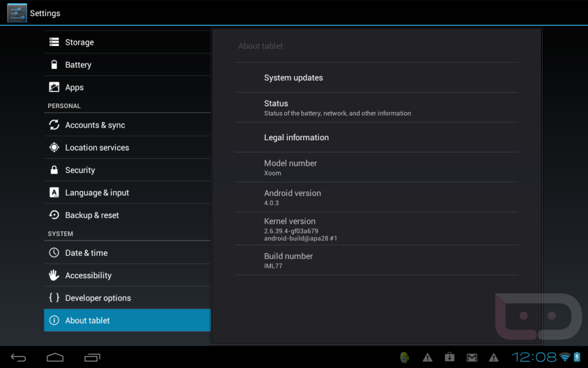Open Apps via its sidebar icon
Viewport: 588px width, 368px height.
point(54,87)
